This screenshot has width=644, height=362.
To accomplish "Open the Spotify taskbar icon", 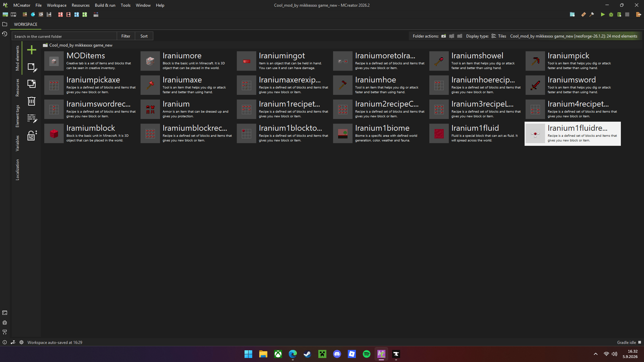I will 367,354.
